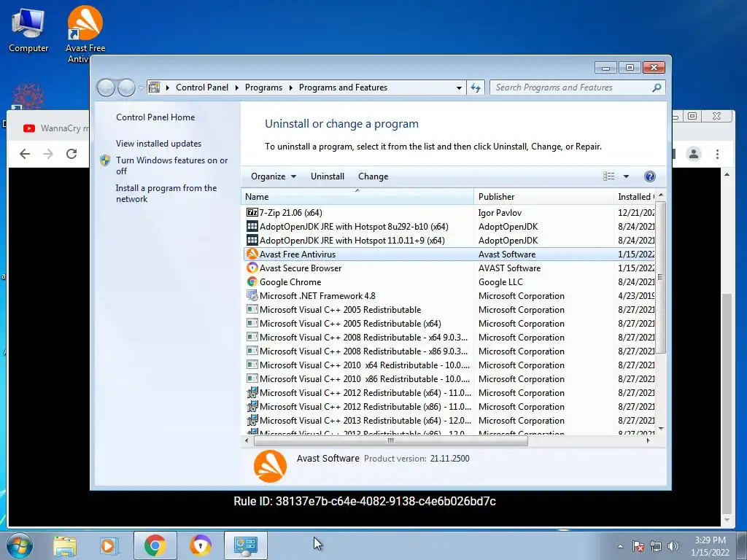Click Programs and Features in breadcrumb
This screenshot has height=560, width=747.
click(x=343, y=87)
